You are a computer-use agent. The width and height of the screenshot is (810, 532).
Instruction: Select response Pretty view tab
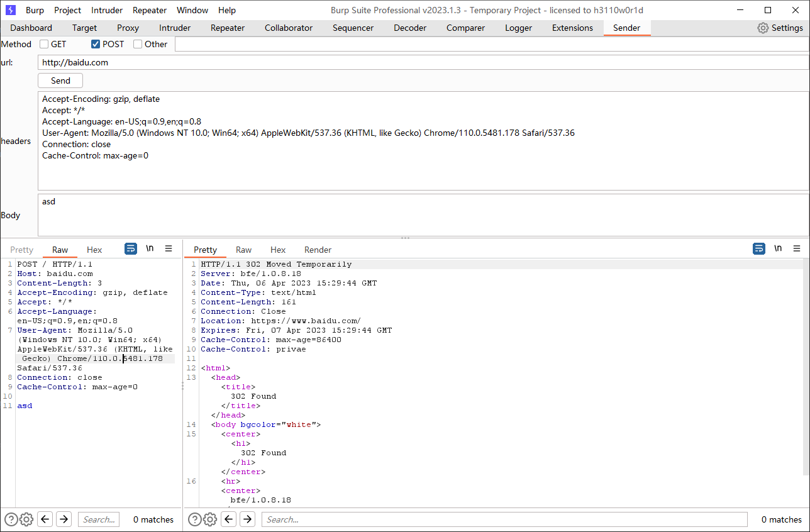coord(205,250)
